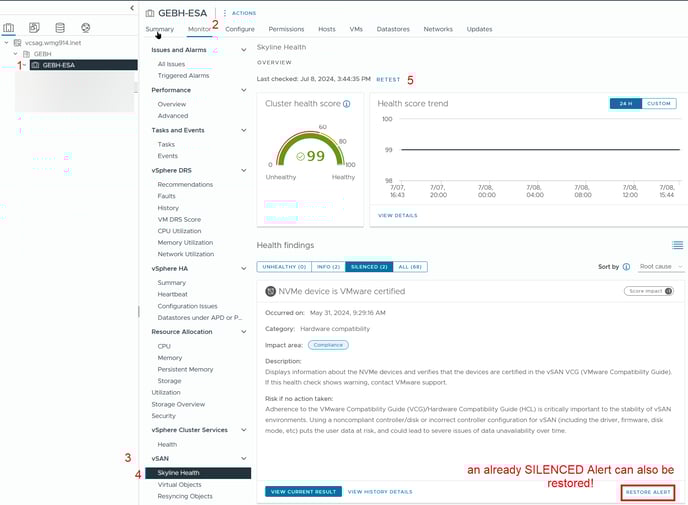Click the Cluster health score info icon

click(347, 103)
